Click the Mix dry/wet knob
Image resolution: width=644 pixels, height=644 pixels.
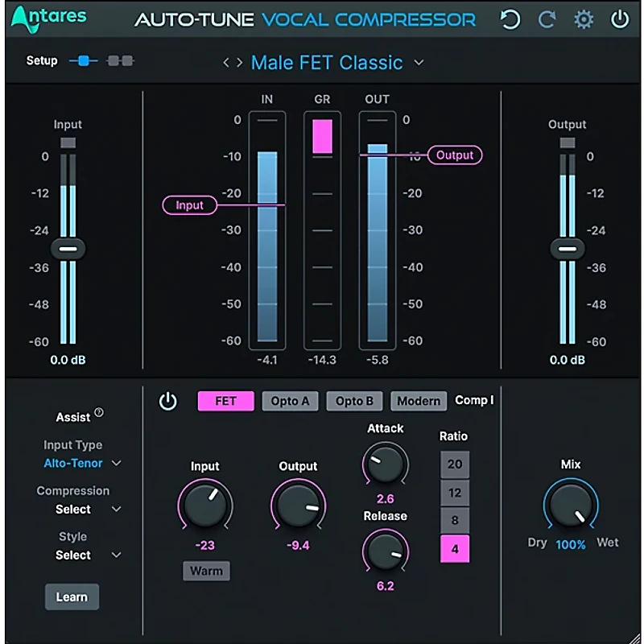(571, 505)
